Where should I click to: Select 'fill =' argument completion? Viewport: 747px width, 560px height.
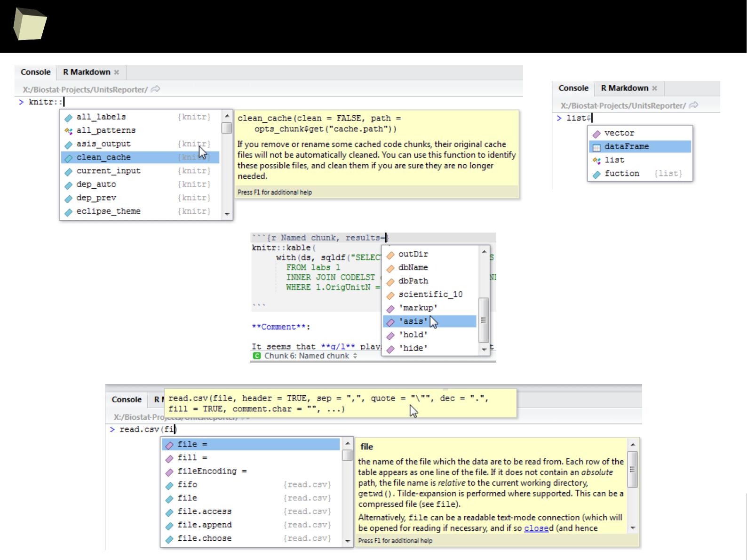251,458
